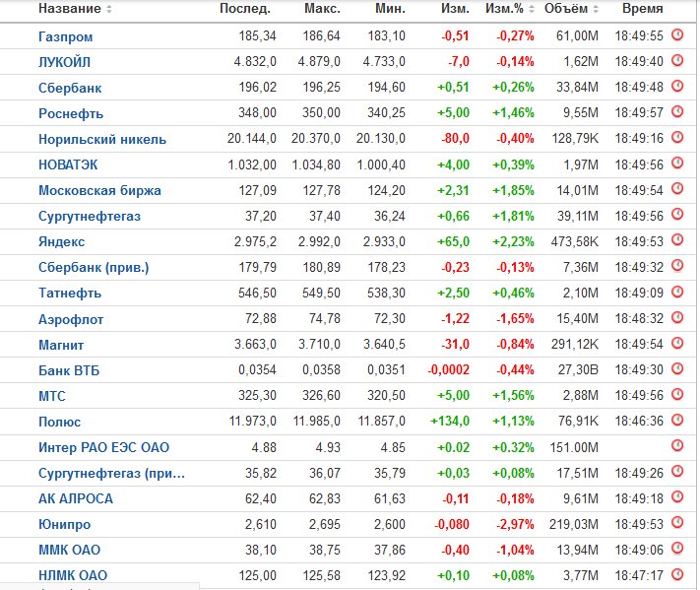Sort table by Название sort arrows
The image size is (700, 590).
point(109,9)
